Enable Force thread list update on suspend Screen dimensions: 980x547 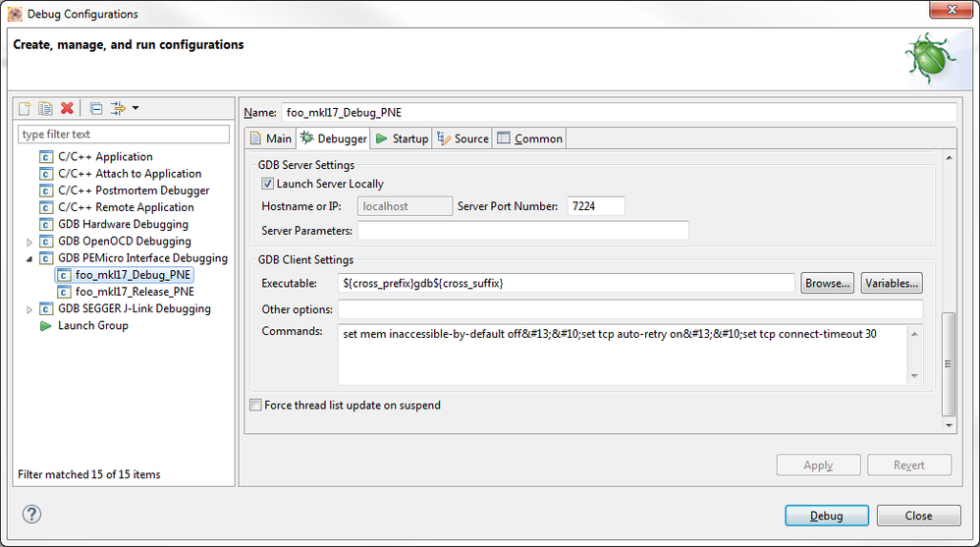point(255,405)
